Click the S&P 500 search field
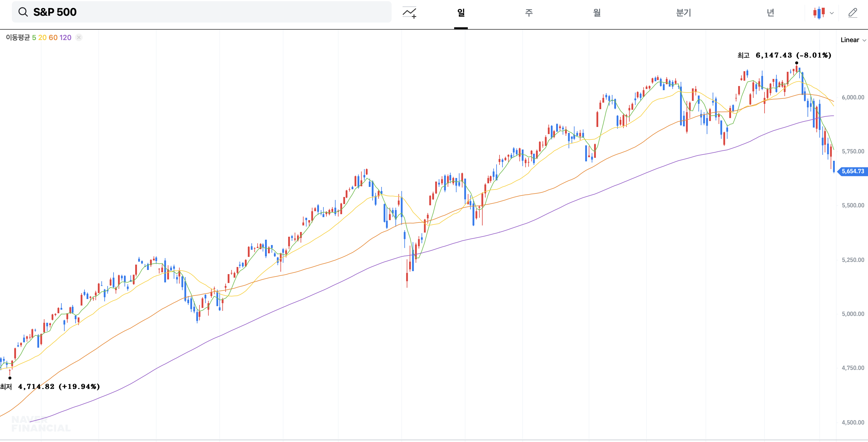Viewport: 868px width, 442px height. point(202,12)
